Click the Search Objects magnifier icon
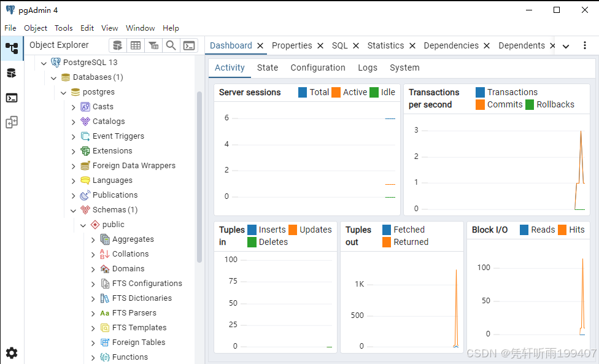 (x=171, y=45)
